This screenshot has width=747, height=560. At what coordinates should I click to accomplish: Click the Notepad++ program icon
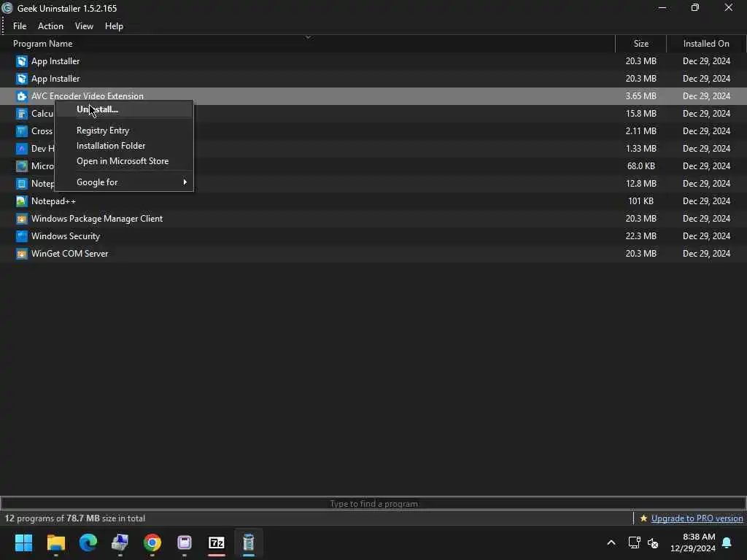pyautogui.click(x=21, y=201)
